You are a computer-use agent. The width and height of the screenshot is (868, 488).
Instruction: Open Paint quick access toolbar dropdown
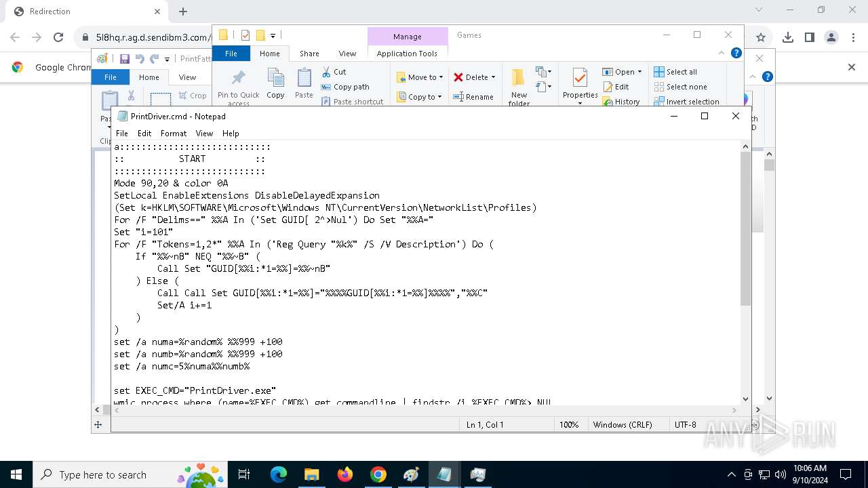click(167, 60)
